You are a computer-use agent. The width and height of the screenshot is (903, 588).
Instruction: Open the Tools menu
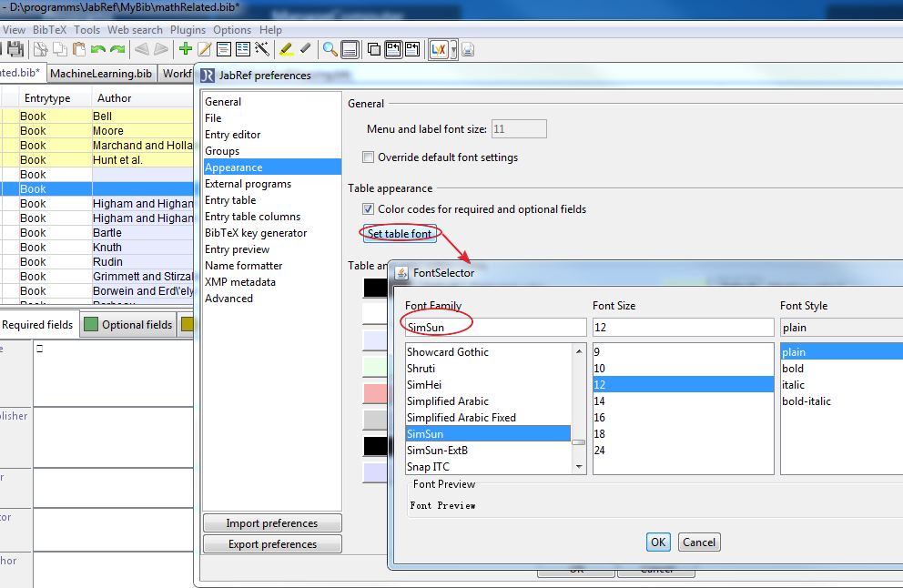87,30
